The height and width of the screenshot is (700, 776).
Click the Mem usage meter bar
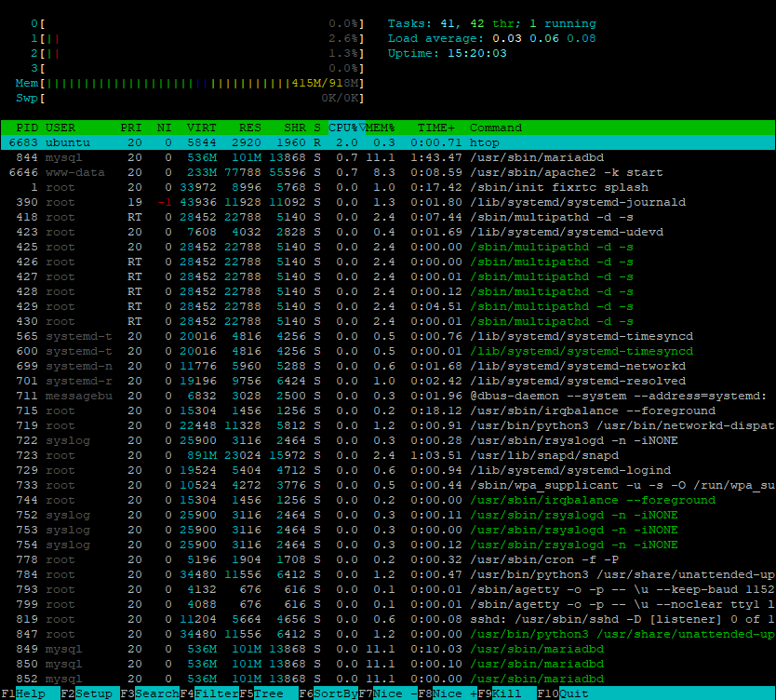click(x=190, y=83)
